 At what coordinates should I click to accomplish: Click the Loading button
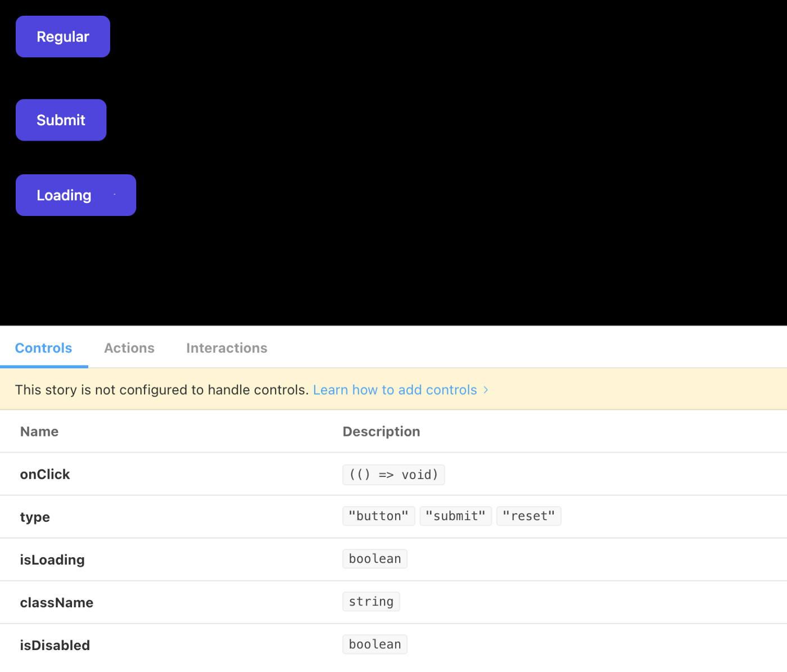(76, 195)
